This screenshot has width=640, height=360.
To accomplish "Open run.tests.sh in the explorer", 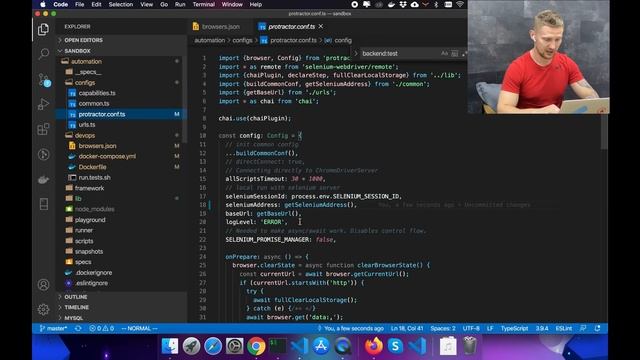I will (x=94, y=178).
